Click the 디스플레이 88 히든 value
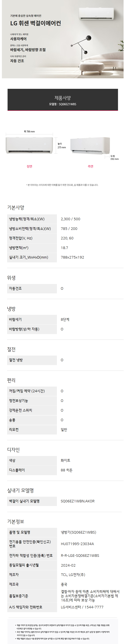The image size is (125, 644). [67, 470]
